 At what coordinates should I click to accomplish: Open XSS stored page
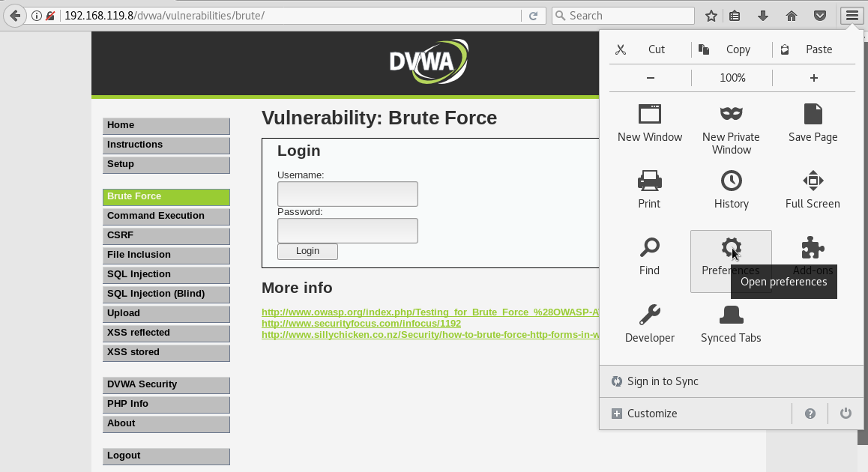tap(166, 352)
